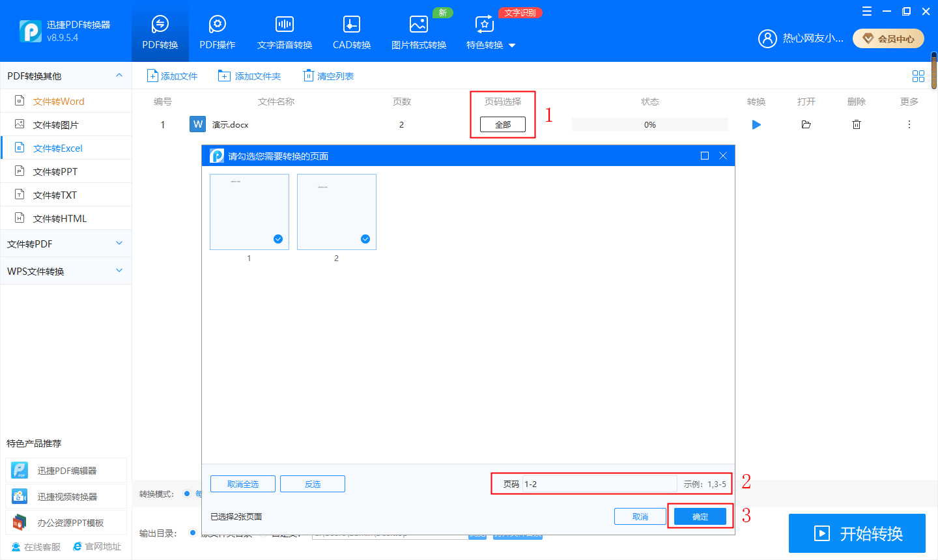
Task: Click the 迅捷视频转换器 app icon
Action: [x=20, y=496]
